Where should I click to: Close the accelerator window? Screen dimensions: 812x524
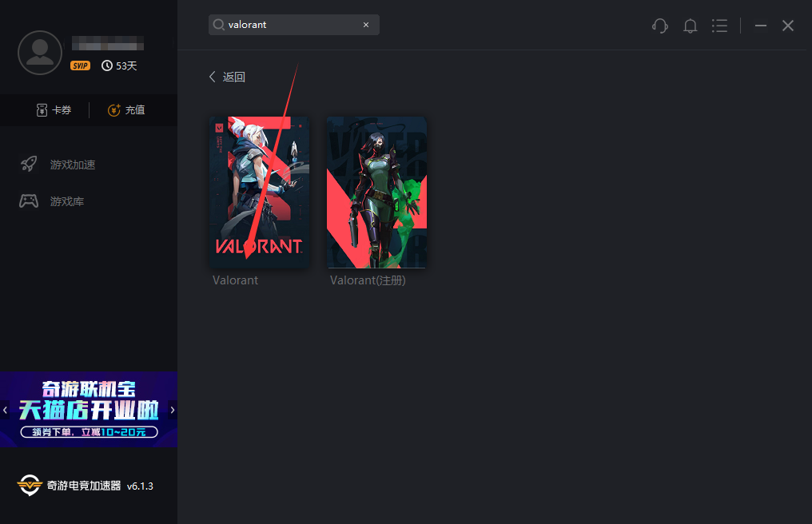pos(788,26)
